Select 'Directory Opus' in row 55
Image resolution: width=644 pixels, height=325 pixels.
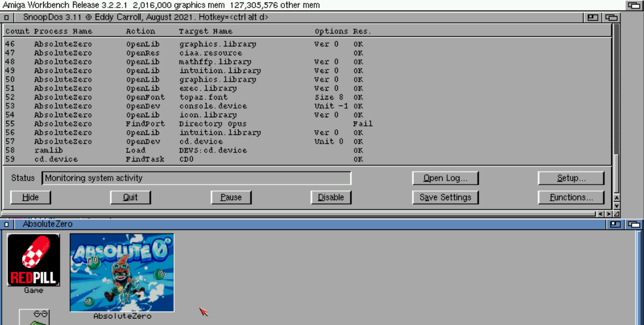click(x=213, y=124)
